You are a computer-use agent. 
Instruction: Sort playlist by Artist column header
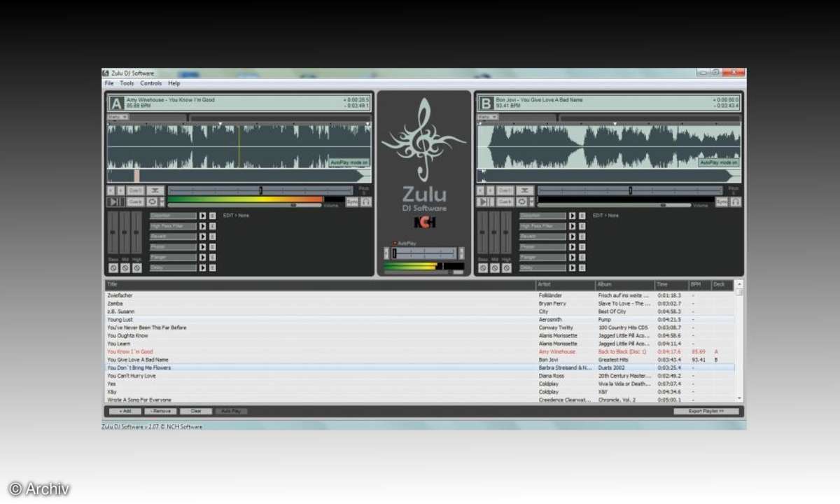click(566, 285)
